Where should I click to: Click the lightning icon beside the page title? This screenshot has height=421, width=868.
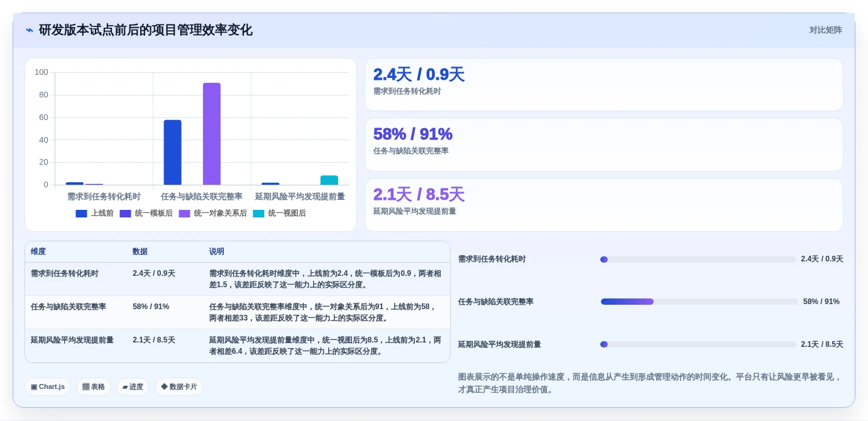tap(30, 30)
